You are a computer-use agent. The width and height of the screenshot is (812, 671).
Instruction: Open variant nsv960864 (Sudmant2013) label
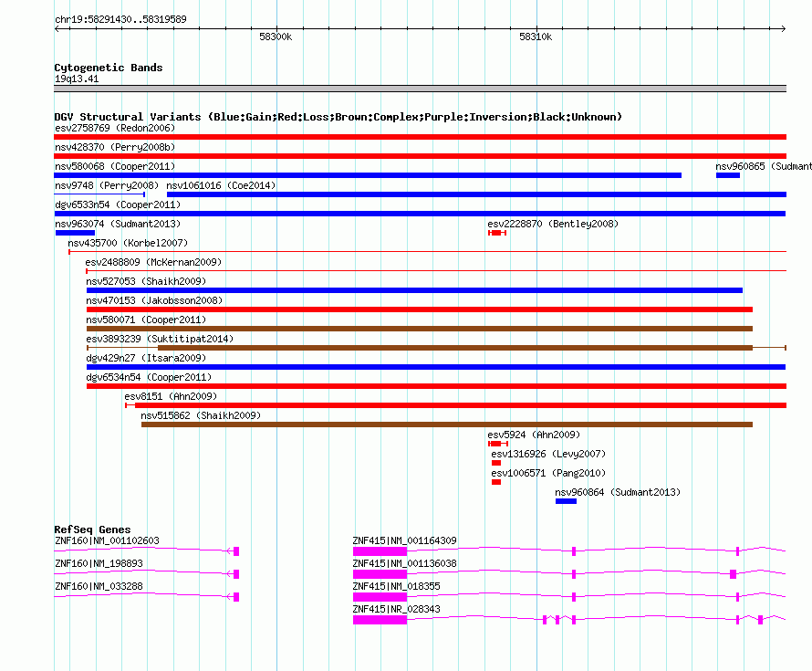click(x=618, y=492)
